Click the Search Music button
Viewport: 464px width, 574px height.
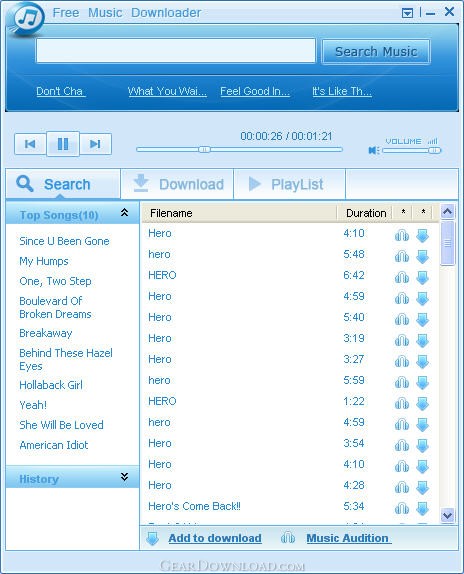[x=376, y=52]
